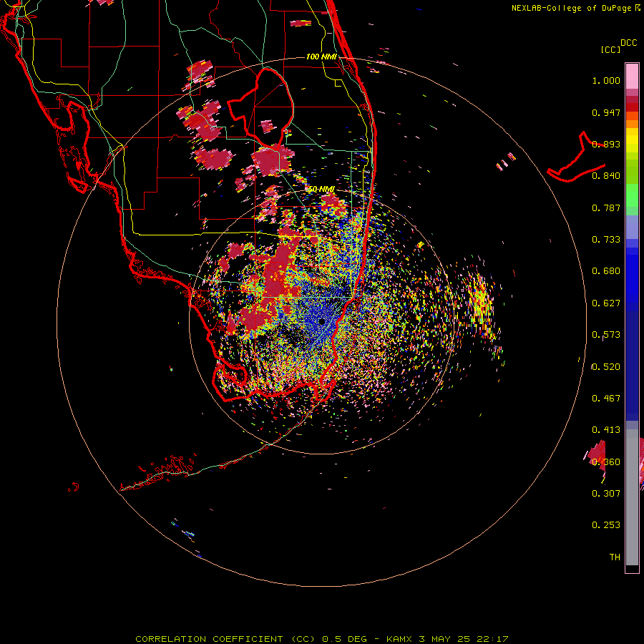Click the 0.520 color scale label

pyautogui.click(x=606, y=367)
